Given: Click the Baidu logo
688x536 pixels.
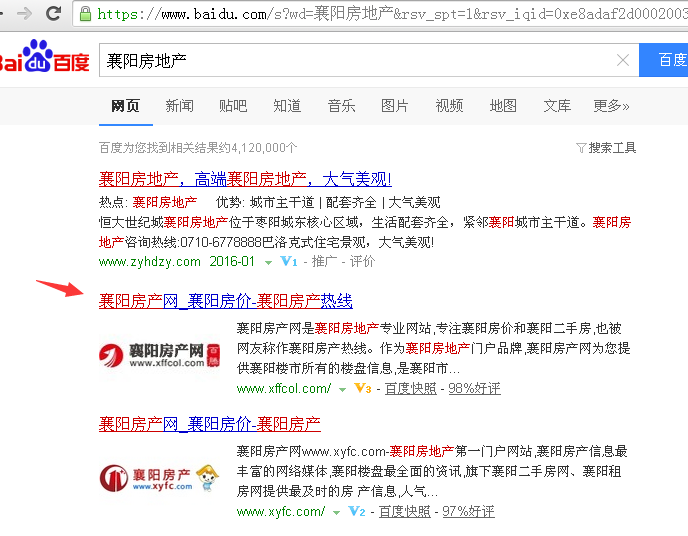Looking at the screenshot, I should point(44,57).
